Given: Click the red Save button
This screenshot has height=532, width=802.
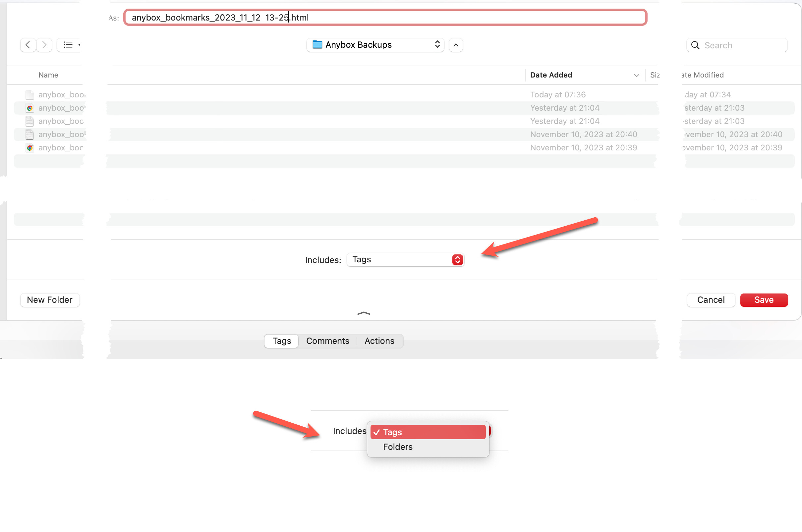Looking at the screenshot, I should (x=764, y=300).
